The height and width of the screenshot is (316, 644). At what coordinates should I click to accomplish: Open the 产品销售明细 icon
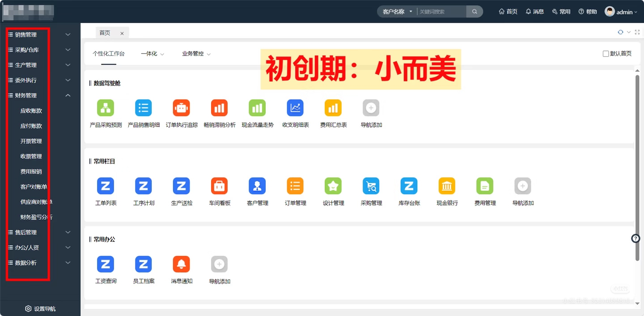click(144, 108)
